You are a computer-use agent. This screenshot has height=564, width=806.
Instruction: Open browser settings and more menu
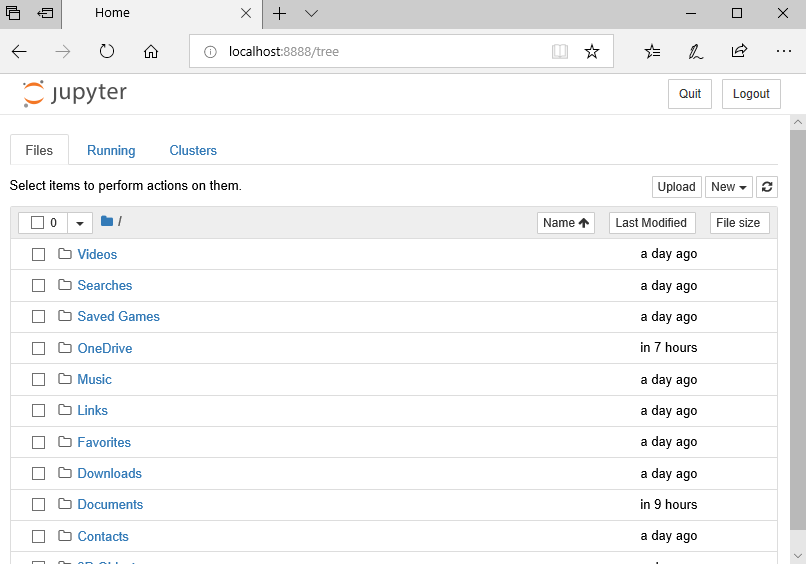783,51
